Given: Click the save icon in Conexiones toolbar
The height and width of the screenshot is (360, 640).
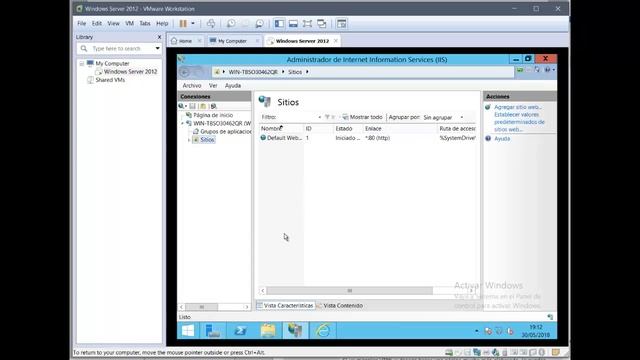Looking at the screenshot, I should click(193, 106).
